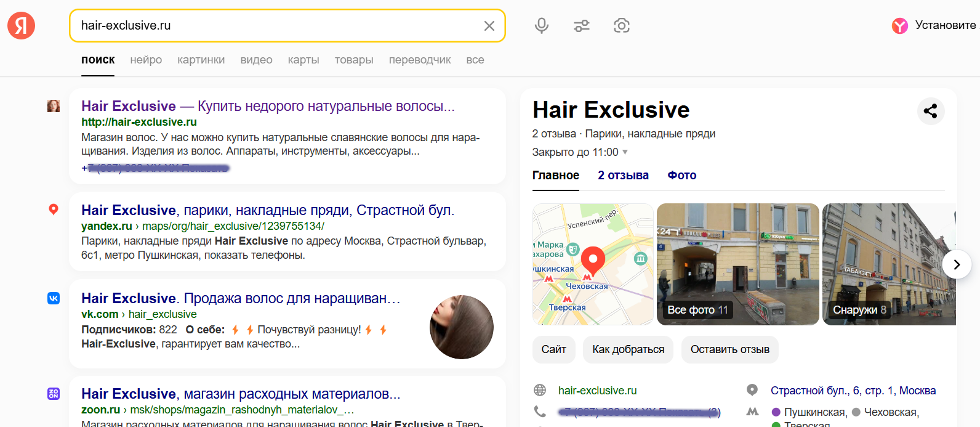Click the Чеховская metro station link in the card
The height and width of the screenshot is (427, 980).
pos(891,412)
